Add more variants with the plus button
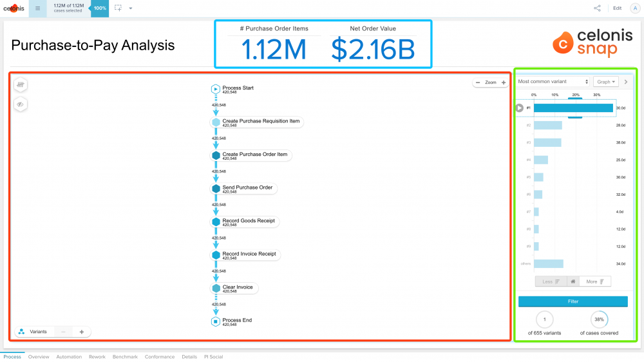The width and height of the screenshot is (644, 362). 82,332
